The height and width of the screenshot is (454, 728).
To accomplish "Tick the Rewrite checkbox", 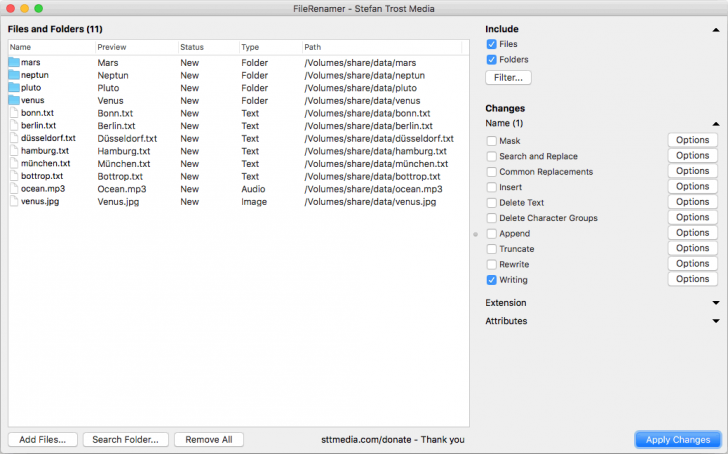I will [x=491, y=264].
